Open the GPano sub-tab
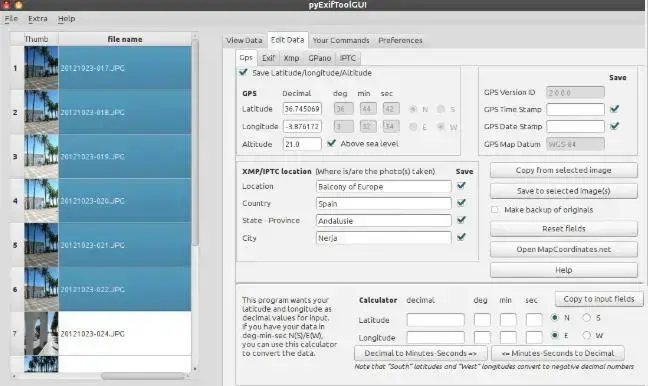Viewport: 648px width, 386px height. [319, 58]
